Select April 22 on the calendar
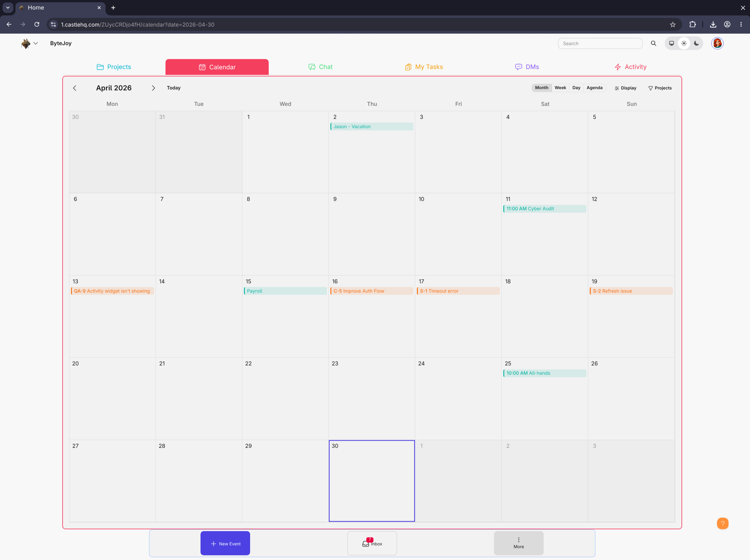 click(x=285, y=398)
